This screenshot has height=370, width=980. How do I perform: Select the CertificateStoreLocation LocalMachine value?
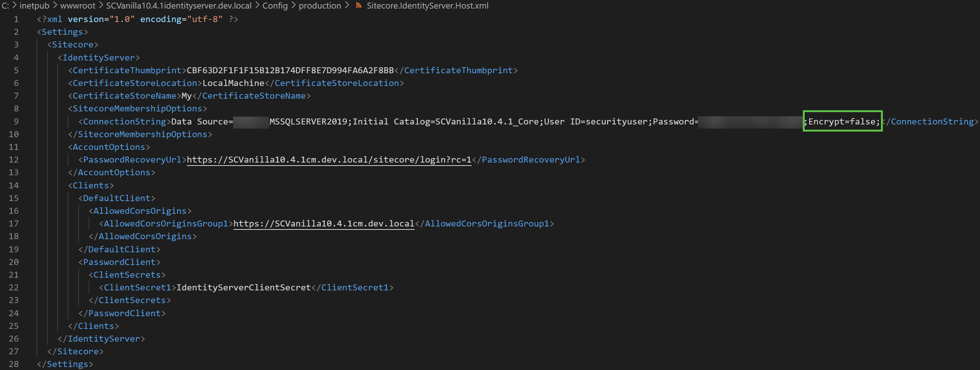coord(233,83)
